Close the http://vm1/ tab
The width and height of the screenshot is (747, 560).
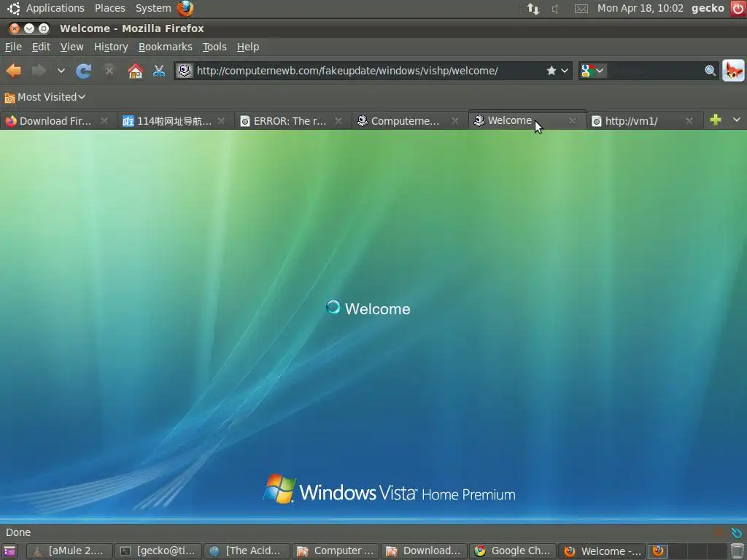[689, 121]
